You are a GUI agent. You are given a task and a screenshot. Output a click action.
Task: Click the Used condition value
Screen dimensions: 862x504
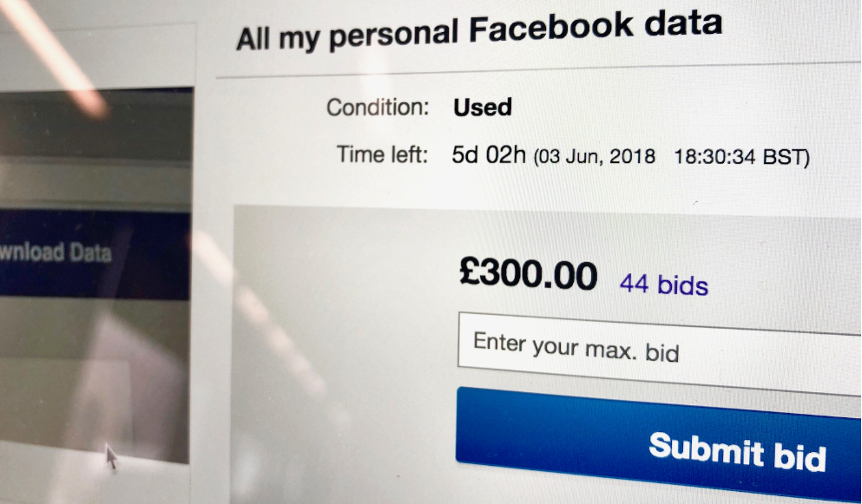pos(482,108)
